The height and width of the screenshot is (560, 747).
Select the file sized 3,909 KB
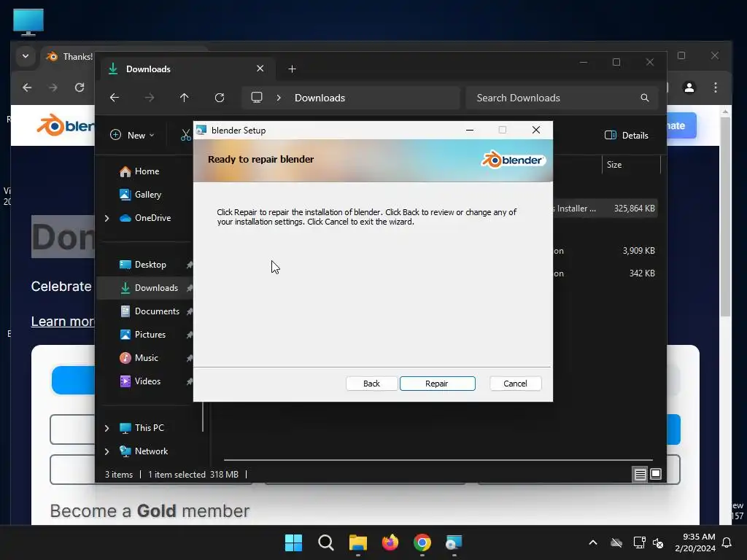pyautogui.click(x=605, y=251)
